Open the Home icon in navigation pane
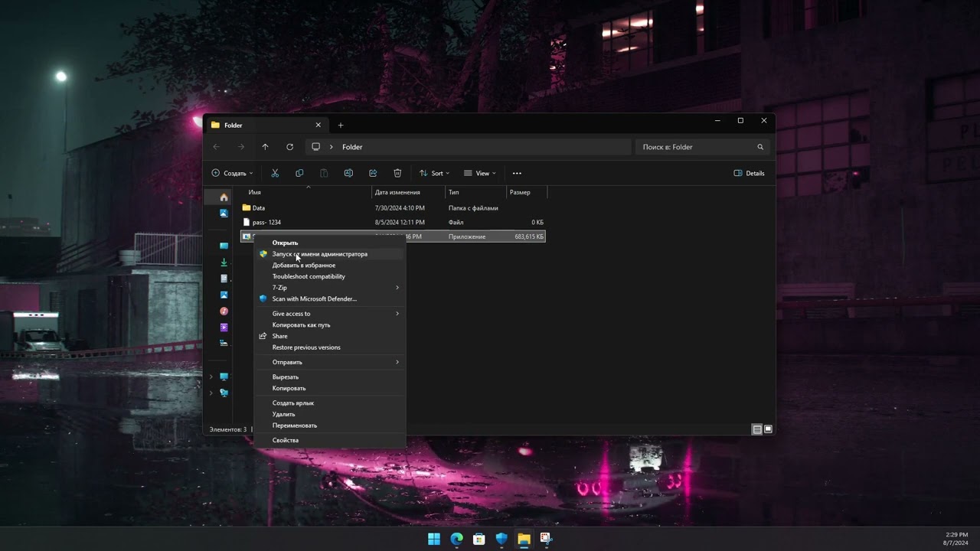Screen dimensions: 980x551 224,197
